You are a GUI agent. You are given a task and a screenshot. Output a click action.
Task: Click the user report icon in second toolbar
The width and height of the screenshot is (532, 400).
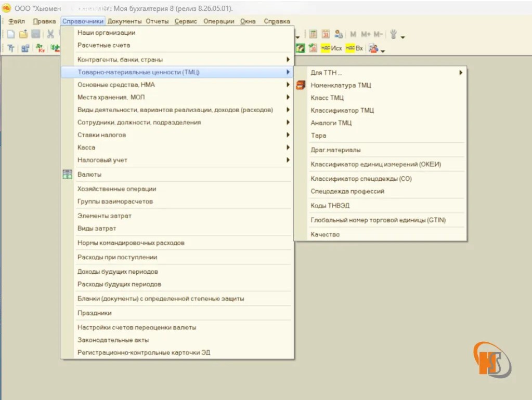(x=373, y=48)
